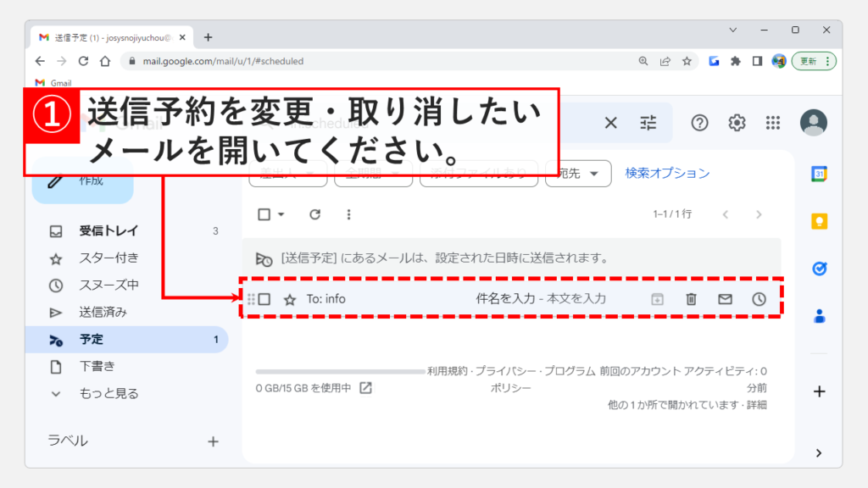Screen dimensions: 868x488
Task: Click the 詳細 link in footer
Action: coord(756,405)
